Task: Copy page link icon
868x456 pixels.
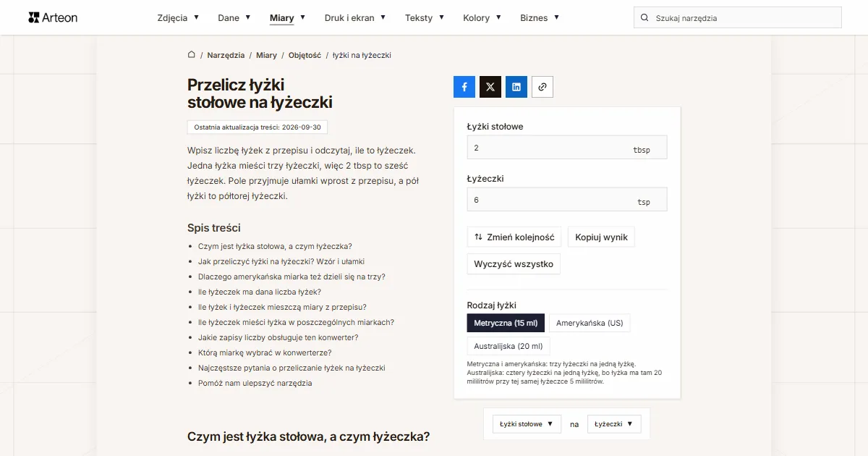Action: pyautogui.click(x=542, y=87)
